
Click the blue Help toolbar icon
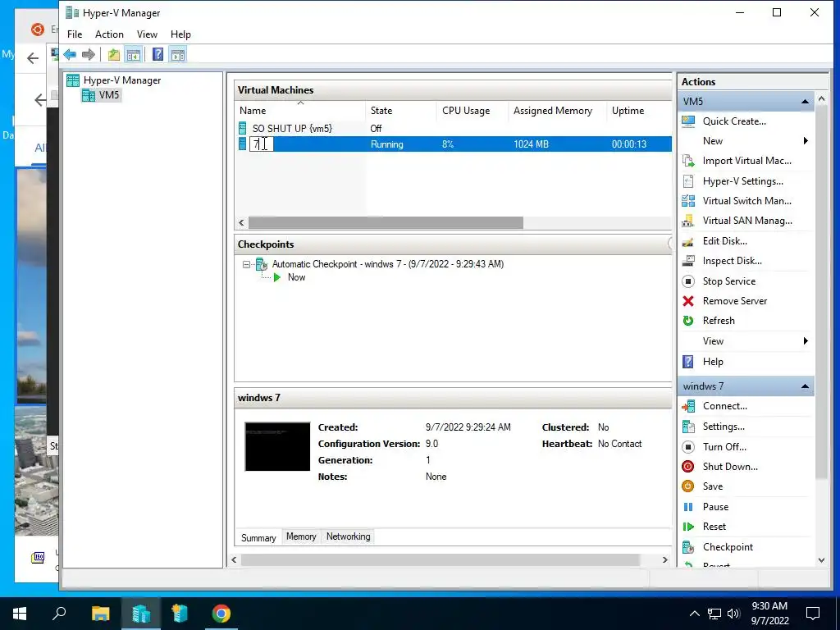[158, 55]
